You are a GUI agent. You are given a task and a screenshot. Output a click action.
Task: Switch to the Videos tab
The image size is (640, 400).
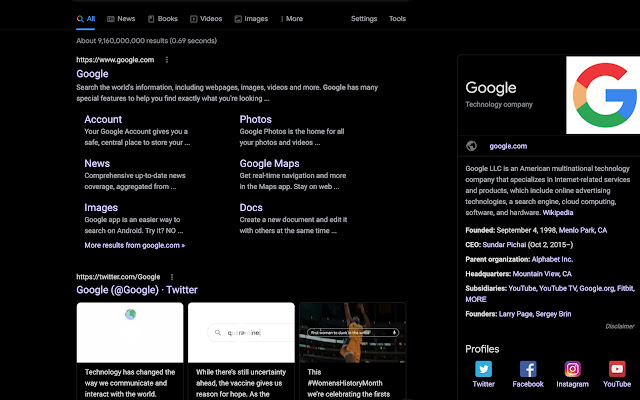coord(206,19)
